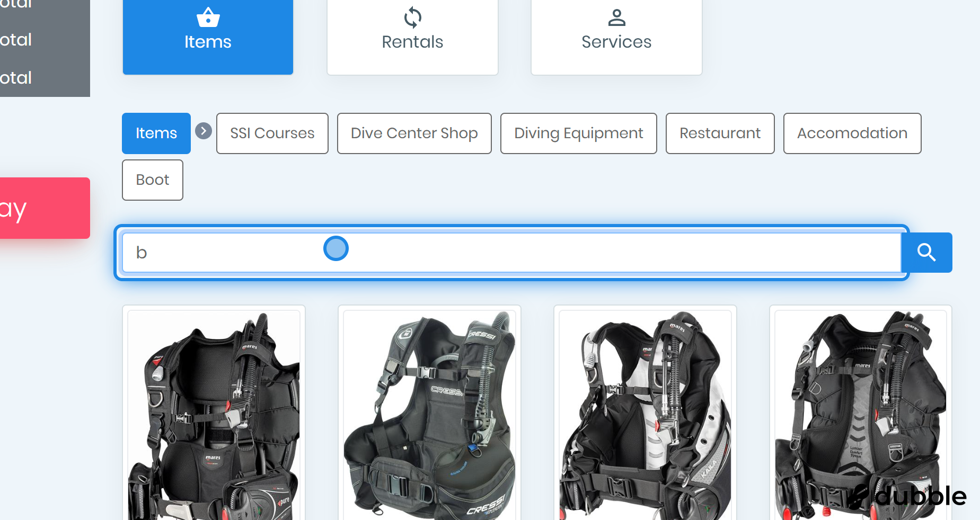The height and width of the screenshot is (520, 980).
Task: Choose the SSI Courses category
Action: tap(272, 133)
